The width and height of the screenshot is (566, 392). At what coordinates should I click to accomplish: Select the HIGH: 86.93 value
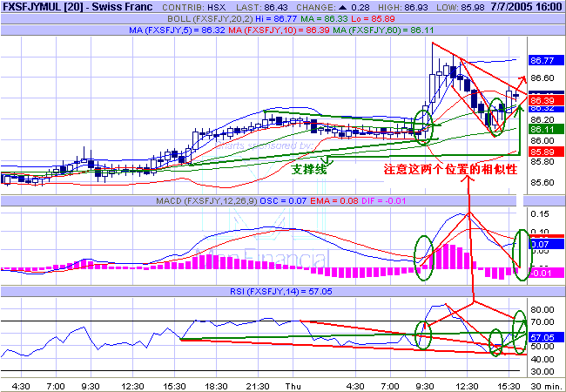[x=403, y=7]
